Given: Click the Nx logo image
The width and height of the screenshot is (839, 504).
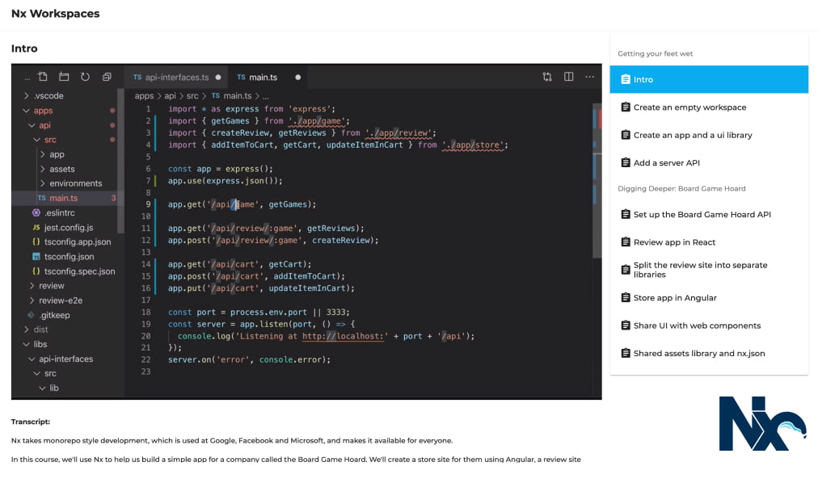Looking at the screenshot, I should point(762,423).
